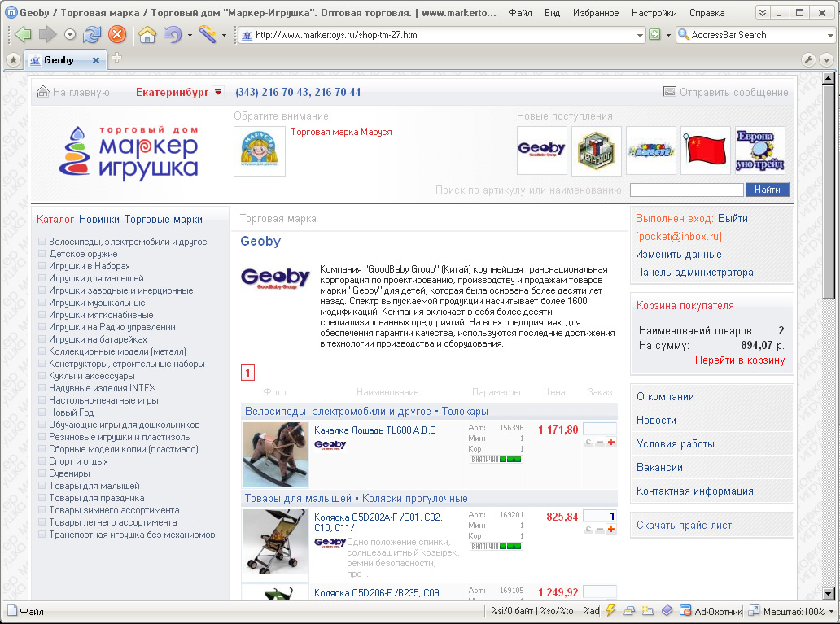Click the green Go button beside address bar
This screenshot has height=624, width=840.
[x=654, y=35]
